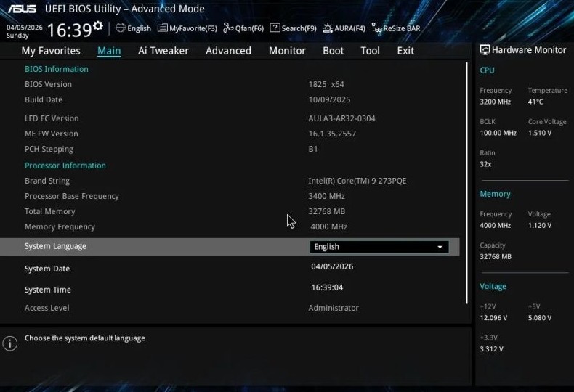Open the Tool tab
The image size is (574, 392).
click(370, 51)
